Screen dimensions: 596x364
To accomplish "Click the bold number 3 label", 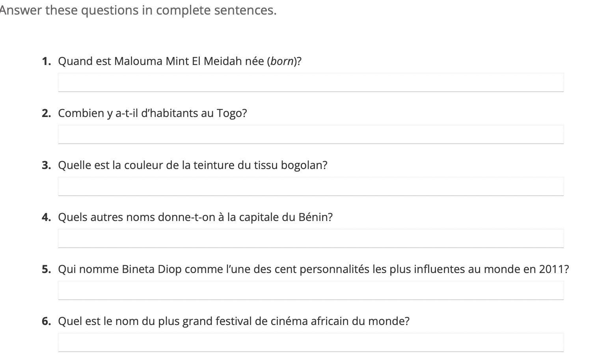I will (x=47, y=165).
